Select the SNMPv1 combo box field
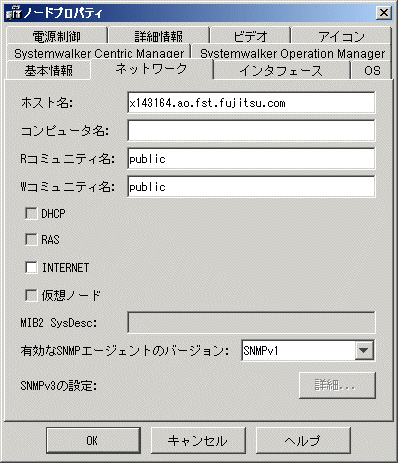The width and height of the screenshot is (398, 463). [308, 350]
